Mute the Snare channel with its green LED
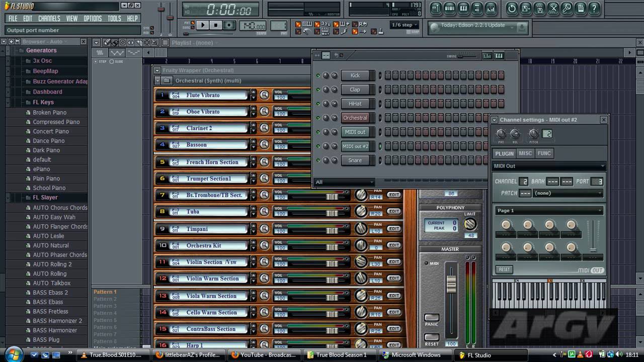The height and width of the screenshot is (362, 644). [318, 160]
